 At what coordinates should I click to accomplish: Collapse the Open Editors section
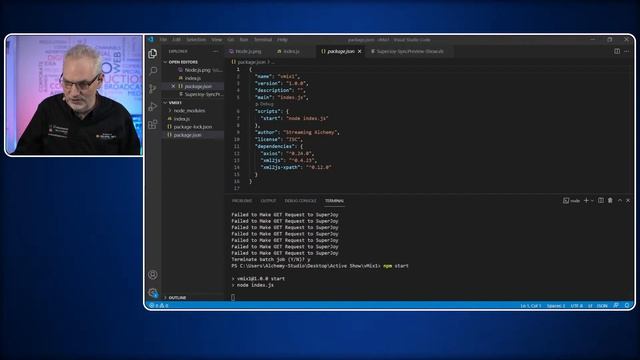pyautogui.click(x=183, y=62)
